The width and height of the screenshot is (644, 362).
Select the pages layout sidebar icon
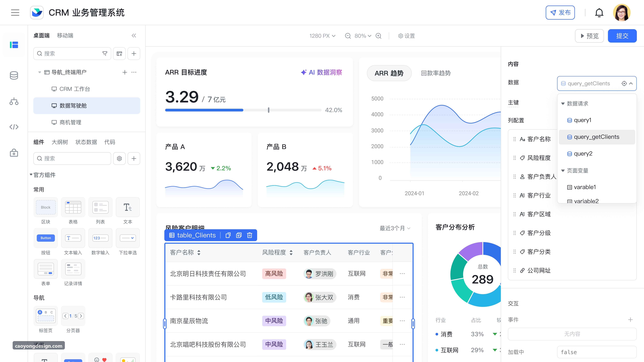(14, 45)
